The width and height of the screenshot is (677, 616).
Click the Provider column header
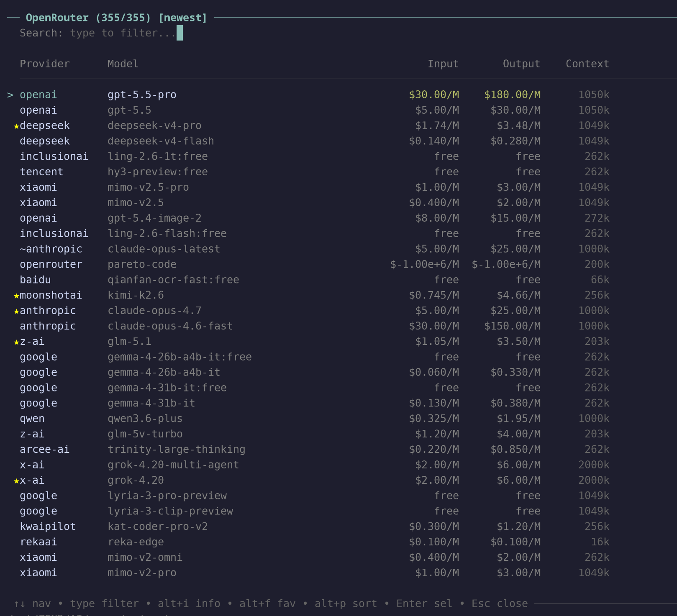click(45, 64)
